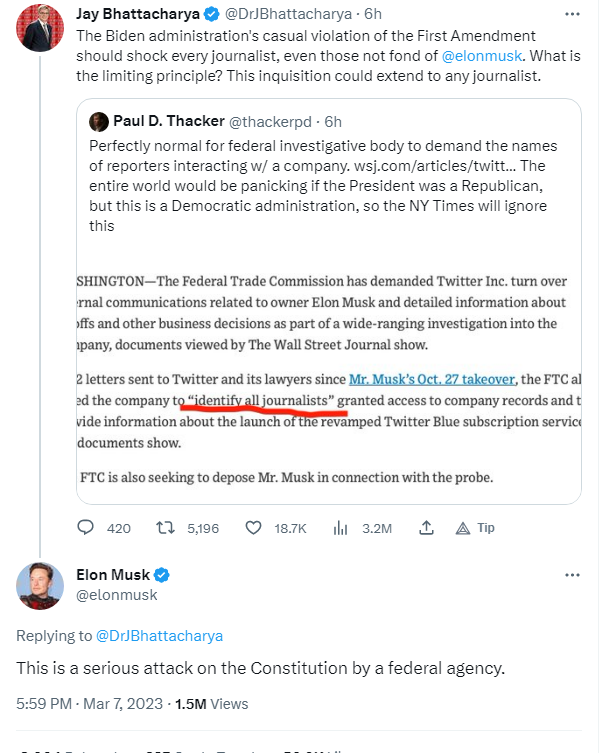The width and height of the screenshot is (603, 753).
Task: Reply to Jay Bhattacharya's tweet
Action: pyautogui.click(x=87, y=527)
